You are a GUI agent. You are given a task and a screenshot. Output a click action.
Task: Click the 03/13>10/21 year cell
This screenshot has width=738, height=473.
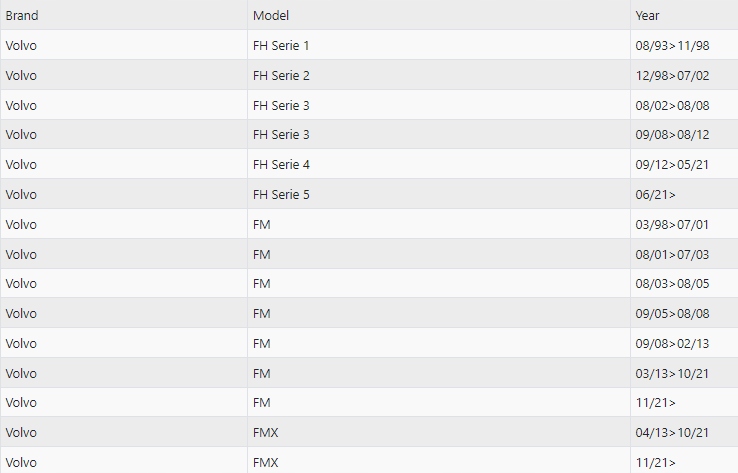(672, 374)
